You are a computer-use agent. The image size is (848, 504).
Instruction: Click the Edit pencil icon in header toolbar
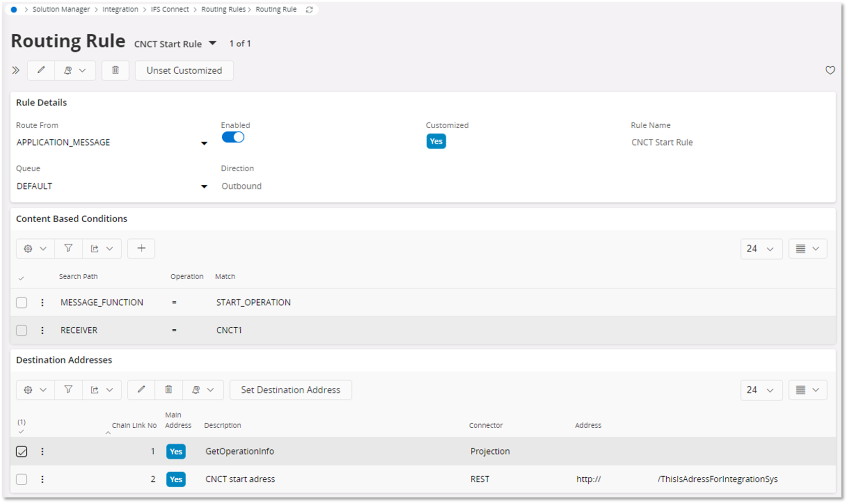(x=40, y=70)
